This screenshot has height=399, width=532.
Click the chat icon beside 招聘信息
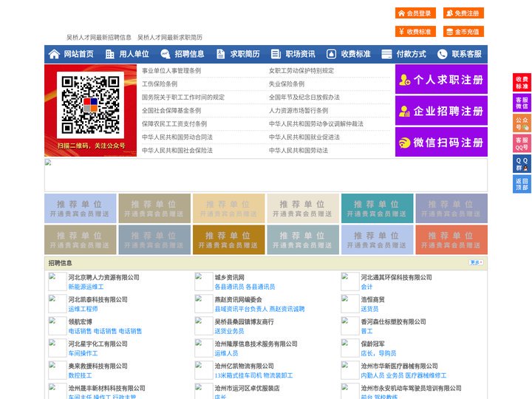tap(166, 54)
